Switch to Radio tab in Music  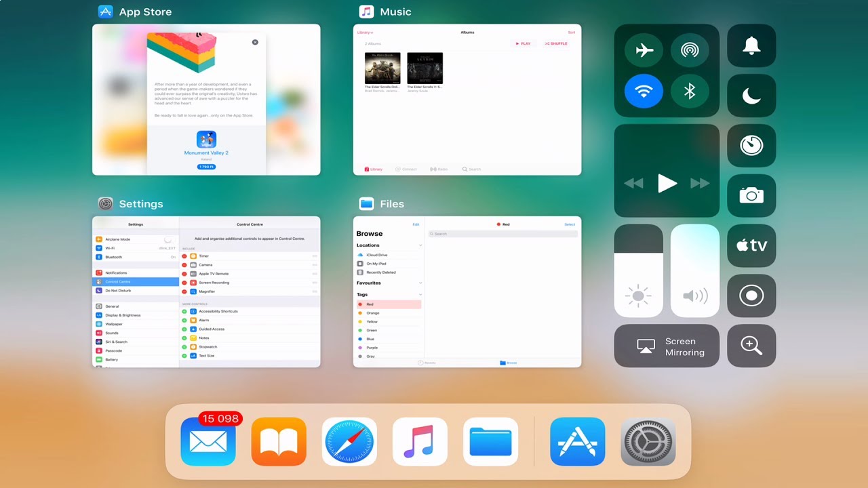point(439,169)
